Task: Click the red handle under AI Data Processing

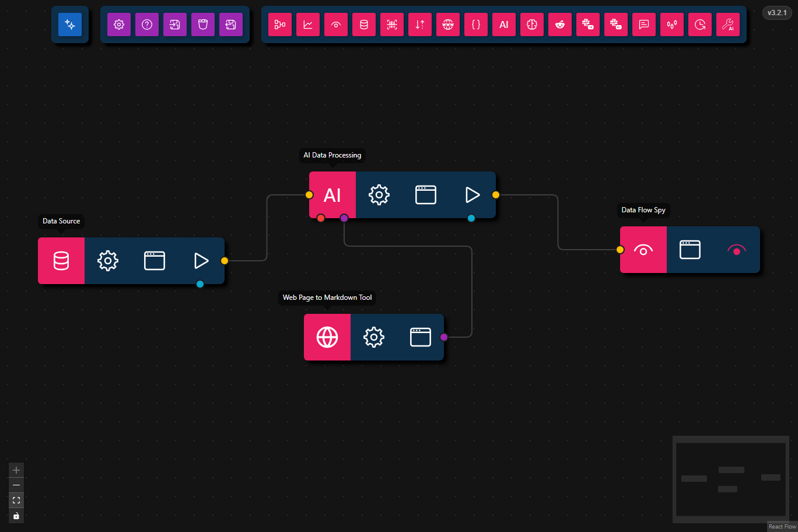Action: click(321, 218)
